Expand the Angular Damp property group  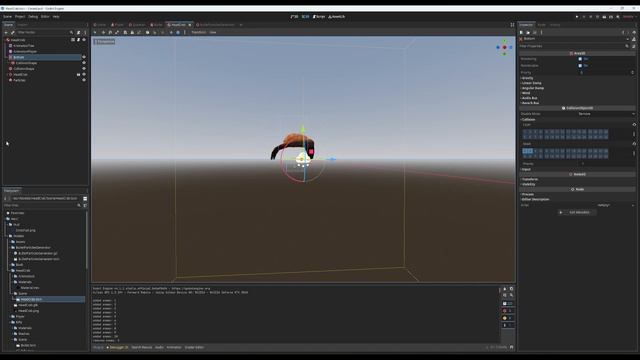point(532,88)
